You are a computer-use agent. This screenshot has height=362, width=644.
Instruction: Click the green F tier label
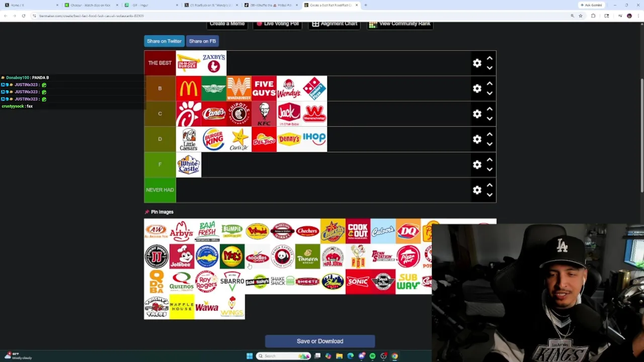click(x=160, y=164)
